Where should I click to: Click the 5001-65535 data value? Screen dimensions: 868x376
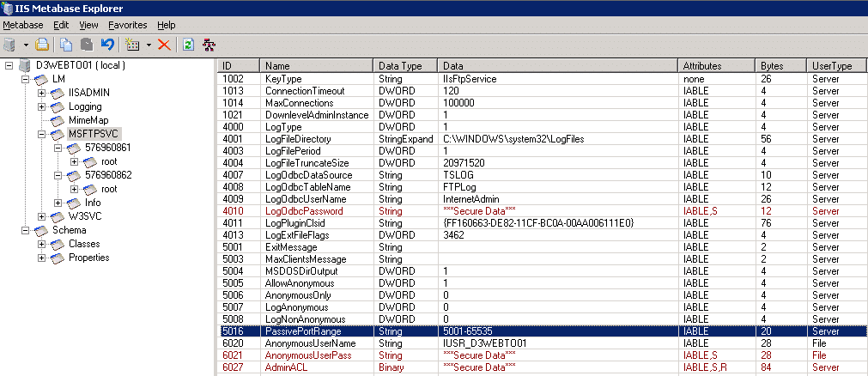tap(468, 331)
